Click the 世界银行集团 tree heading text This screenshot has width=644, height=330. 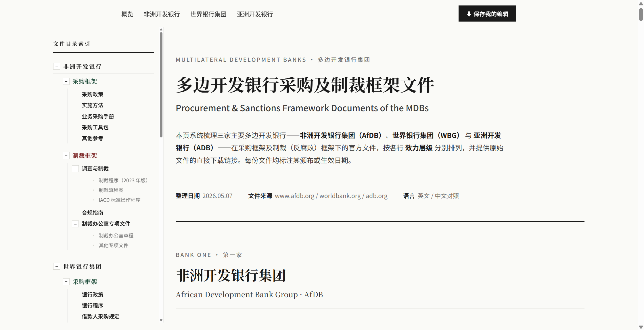coord(82,267)
